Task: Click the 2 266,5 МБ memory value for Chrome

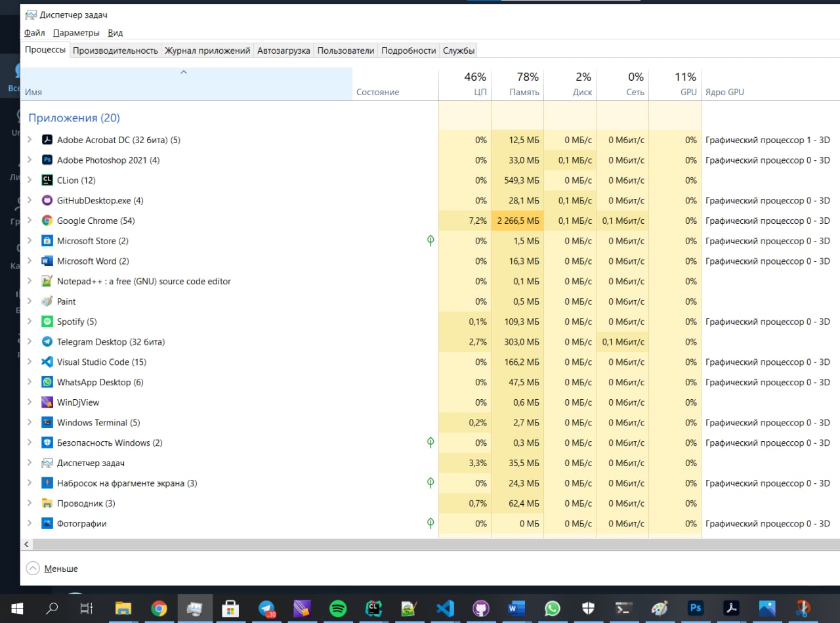Action: click(518, 221)
